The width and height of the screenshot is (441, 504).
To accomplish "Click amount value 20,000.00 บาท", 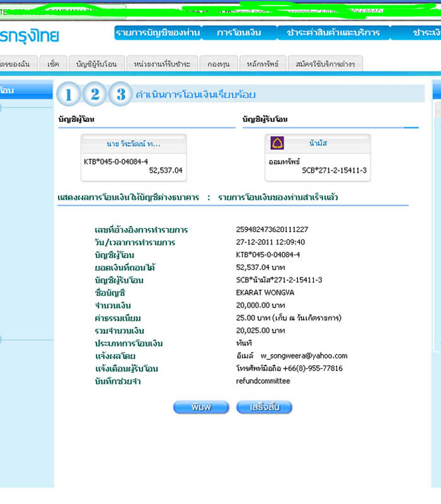I will (260, 305).
